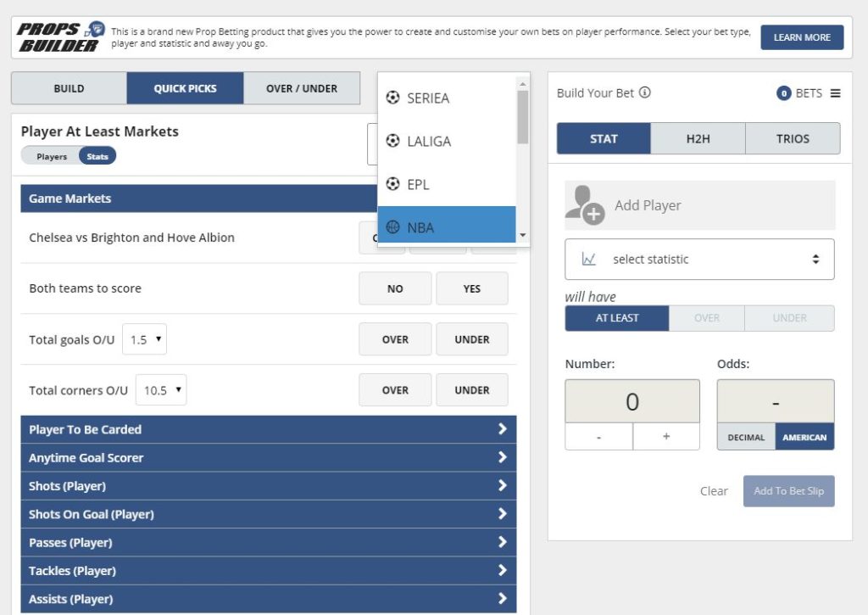Select the EPL league option
The height and width of the screenshot is (615, 868).
(x=447, y=184)
